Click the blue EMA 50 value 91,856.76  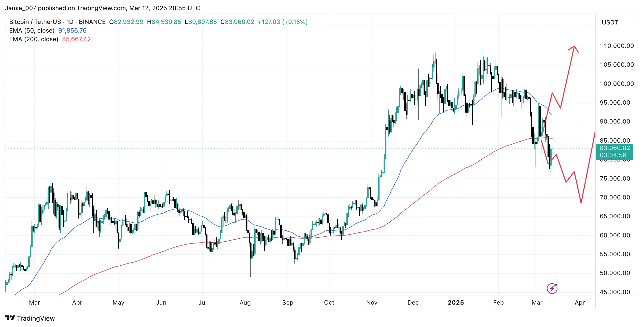click(x=72, y=31)
